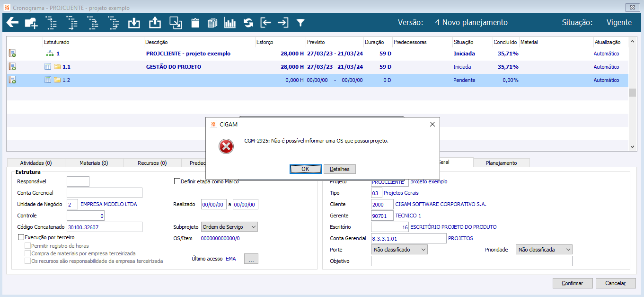
Task: Click the clipboard paste icon
Action: point(195,23)
